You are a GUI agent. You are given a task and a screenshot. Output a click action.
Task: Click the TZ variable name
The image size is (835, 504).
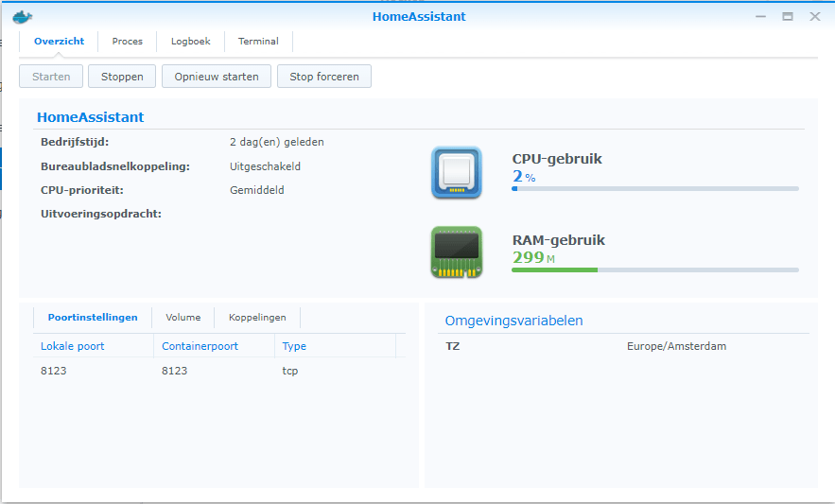(453, 346)
